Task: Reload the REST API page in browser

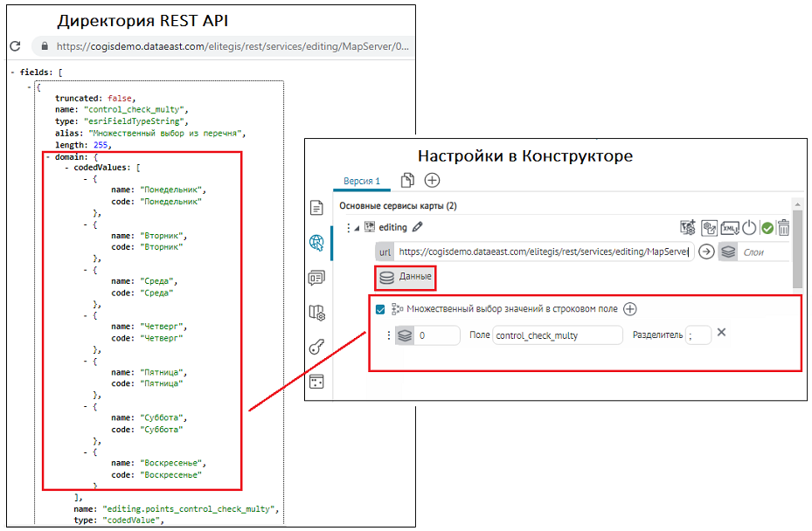Action: coord(15,46)
